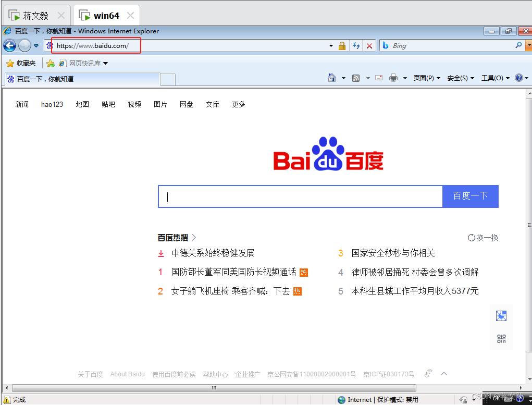Image resolution: width=532 pixels, height=405 pixels.
Task: Click the Bing search magnifier icon
Action: tap(518, 45)
